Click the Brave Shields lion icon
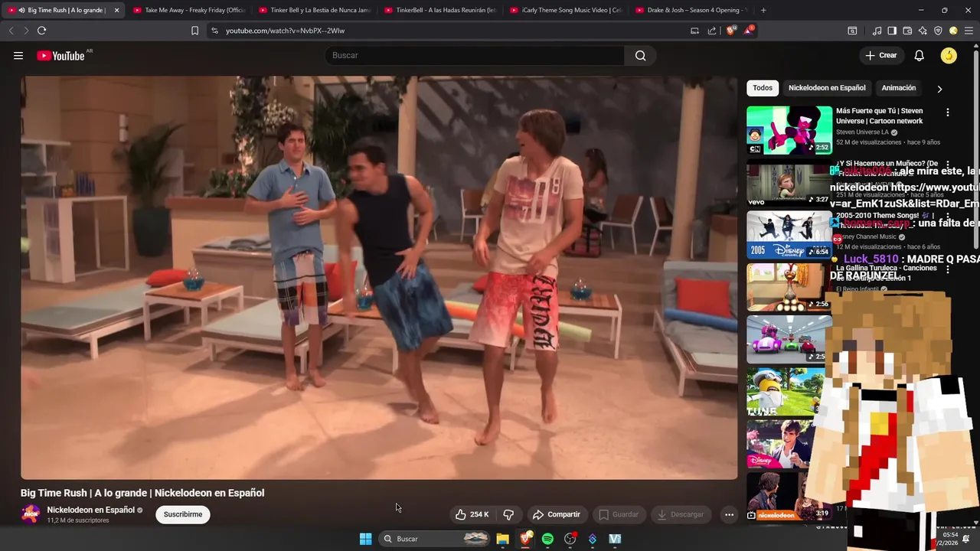980x551 pixels. tap(731, 31)
